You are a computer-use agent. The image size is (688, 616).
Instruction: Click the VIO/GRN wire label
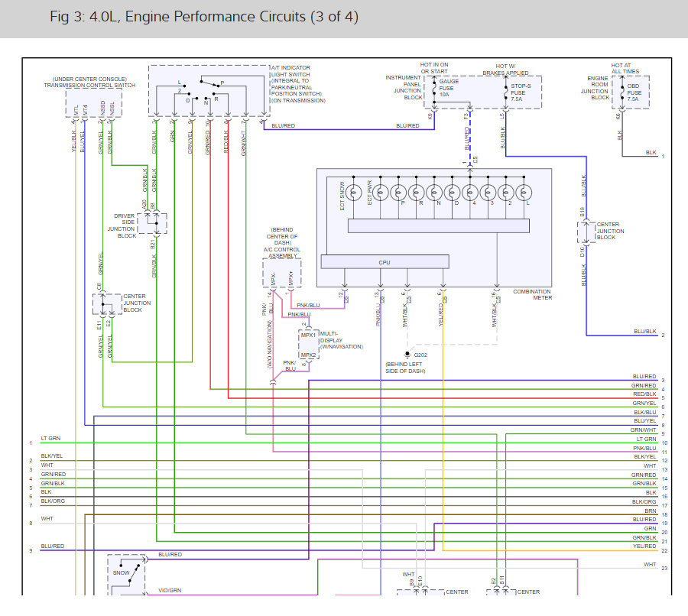coord(170,591)
